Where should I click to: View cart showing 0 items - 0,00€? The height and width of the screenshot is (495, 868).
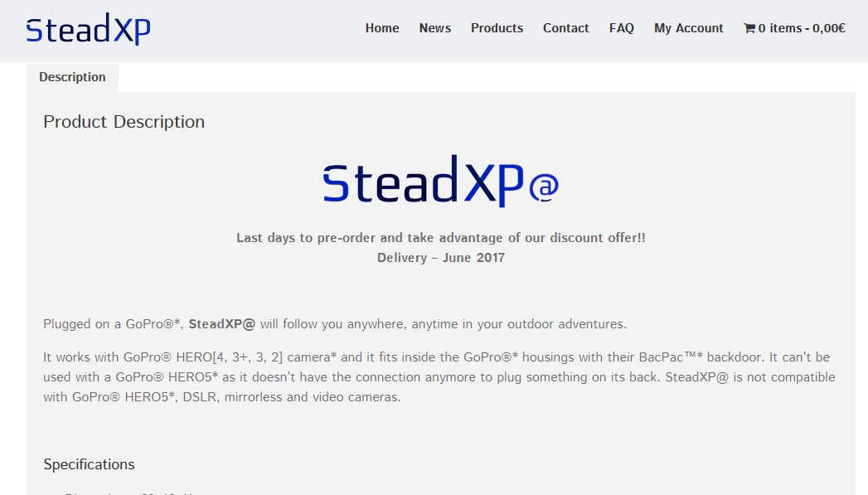pyautogui.click(x=794, y=28)
